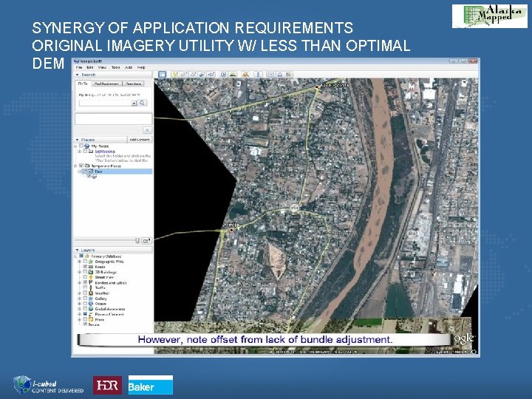
Task: Click the Fly To search input field
Action: [x=105, y=103]
